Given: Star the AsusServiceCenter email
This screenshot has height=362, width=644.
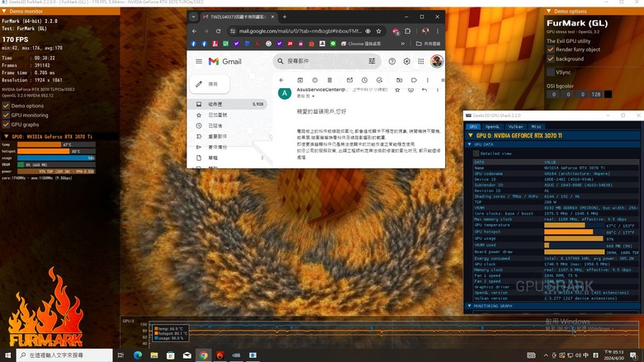Looking at the screenshot, I should click(x=397, y=89).
